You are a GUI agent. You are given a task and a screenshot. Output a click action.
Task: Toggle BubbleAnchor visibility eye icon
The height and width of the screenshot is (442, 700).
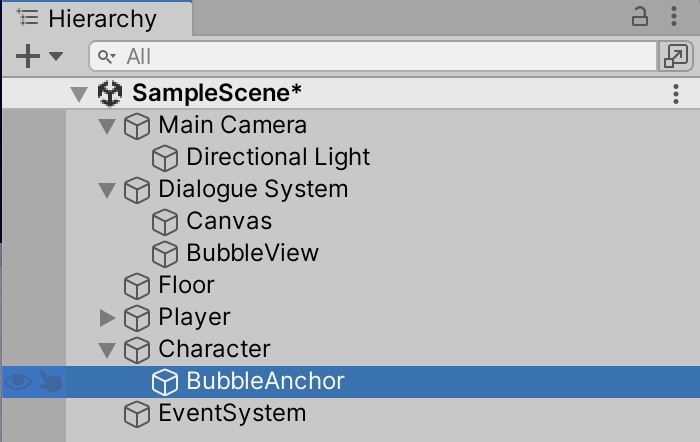(18, 382)
